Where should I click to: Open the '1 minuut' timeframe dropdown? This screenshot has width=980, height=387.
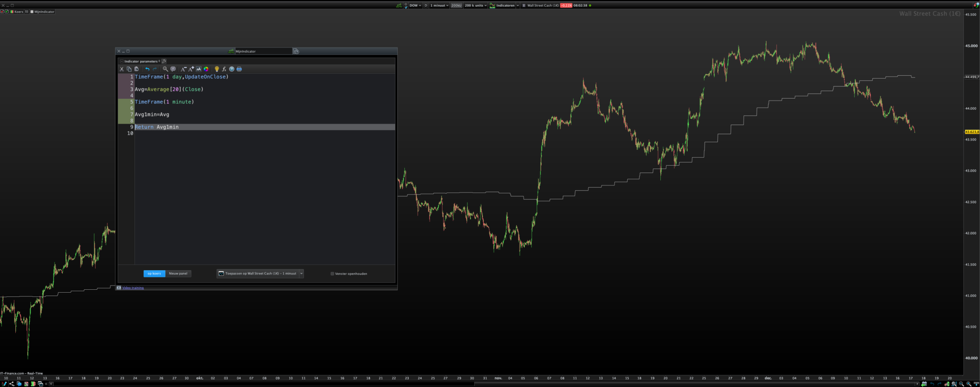439,5
